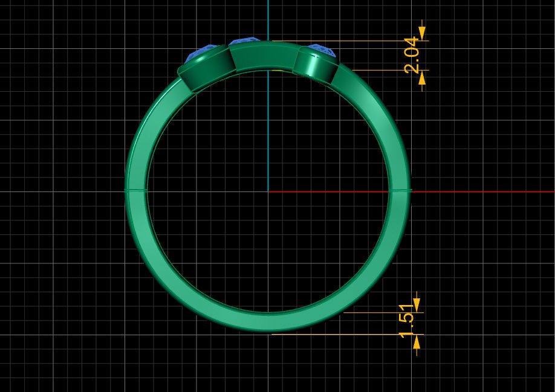Pick the blue gemstone in left bezel
This screenshot has height=392, width=555.
(200, 52)
